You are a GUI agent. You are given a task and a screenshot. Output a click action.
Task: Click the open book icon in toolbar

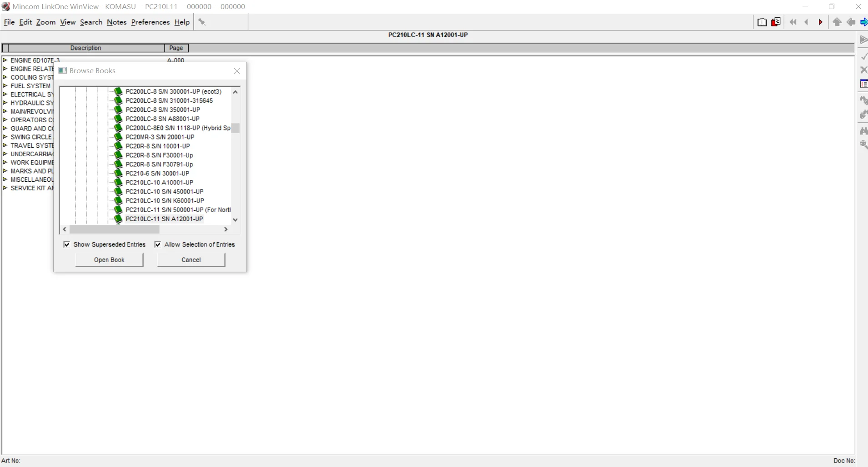762,22
